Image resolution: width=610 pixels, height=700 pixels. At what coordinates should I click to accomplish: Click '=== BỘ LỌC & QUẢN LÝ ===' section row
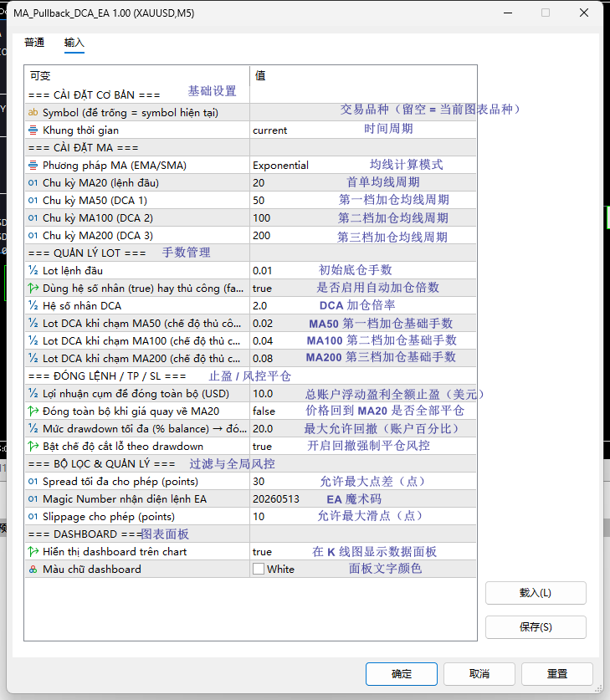click(x=250, y=464)
